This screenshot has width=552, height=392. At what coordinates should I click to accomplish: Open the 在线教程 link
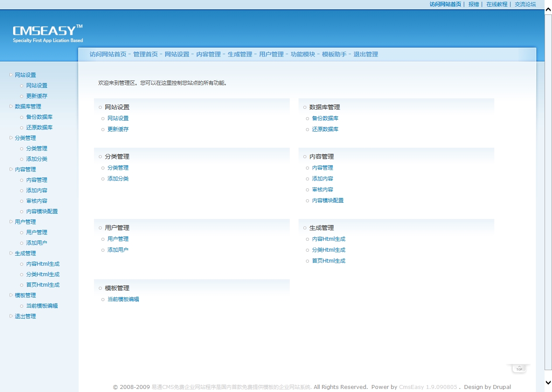click(x=497, y=4)
